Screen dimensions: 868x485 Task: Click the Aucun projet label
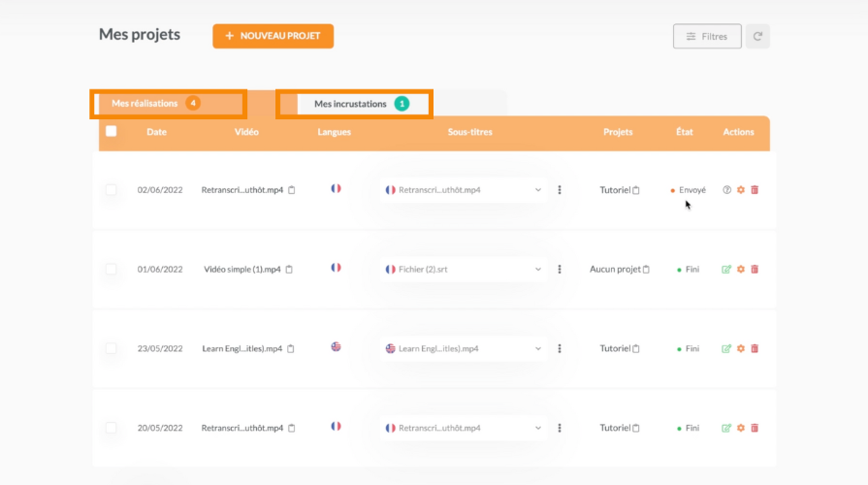point(615,269)
